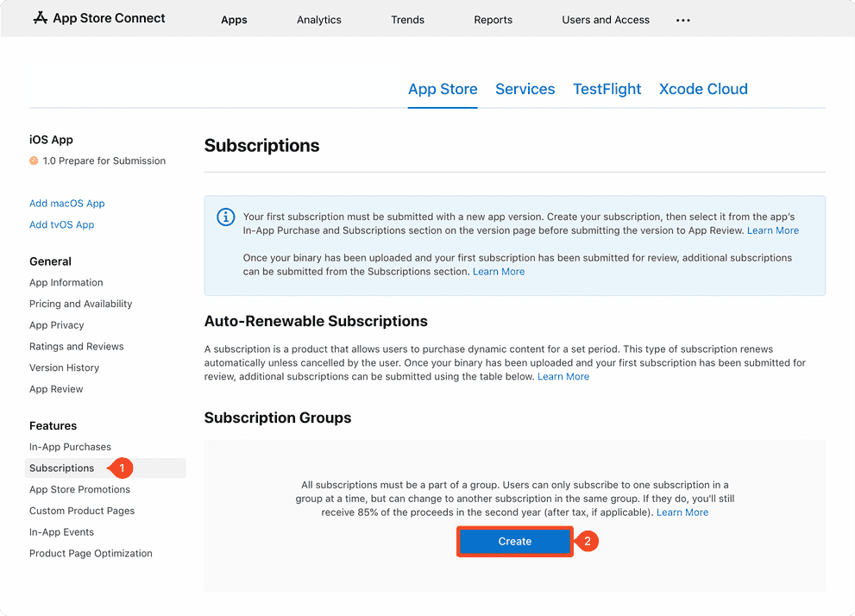
Task: Navigate to Users and Access
Action: click(x=606, y=20)
